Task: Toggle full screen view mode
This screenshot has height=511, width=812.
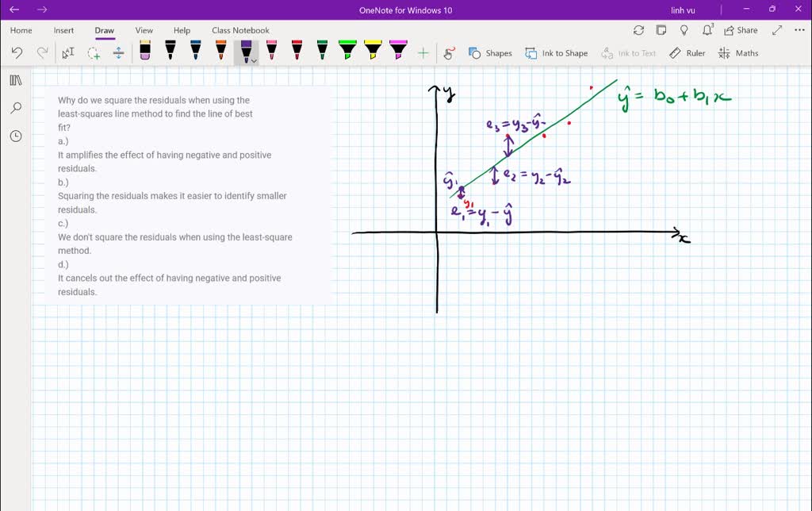Action: (776, 29)
